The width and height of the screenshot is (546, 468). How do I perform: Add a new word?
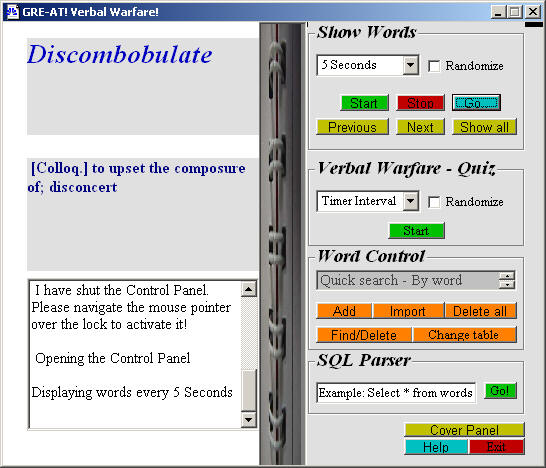point(344,311)
